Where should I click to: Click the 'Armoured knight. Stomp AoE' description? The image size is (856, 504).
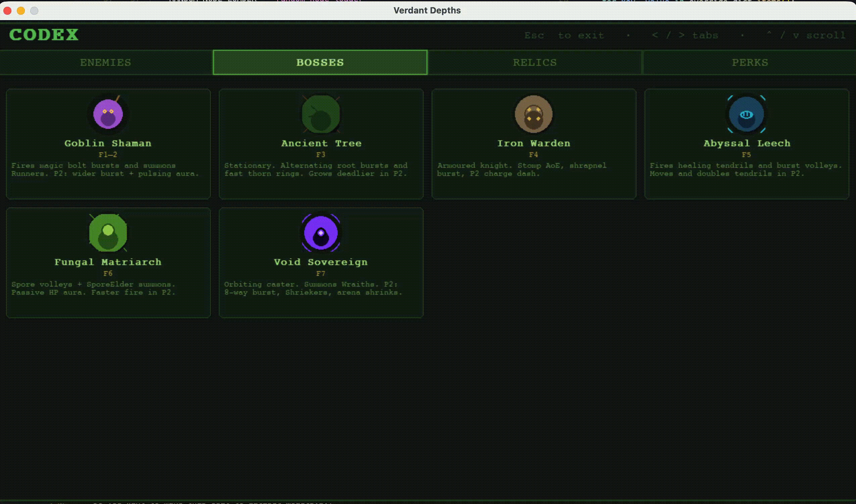click(522, 169)
